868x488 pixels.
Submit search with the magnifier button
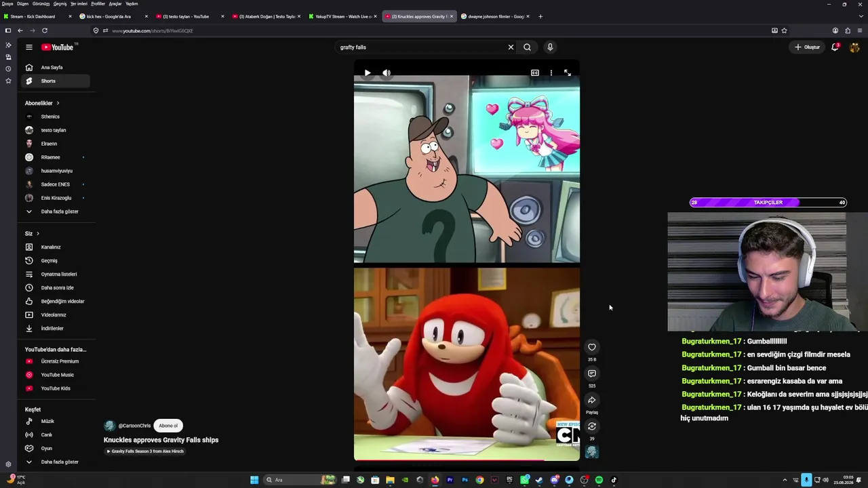pos(527,47)
